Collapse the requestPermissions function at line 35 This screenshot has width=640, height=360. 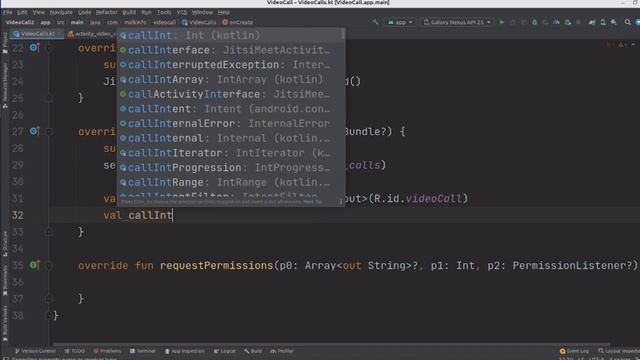click(49, 265)
